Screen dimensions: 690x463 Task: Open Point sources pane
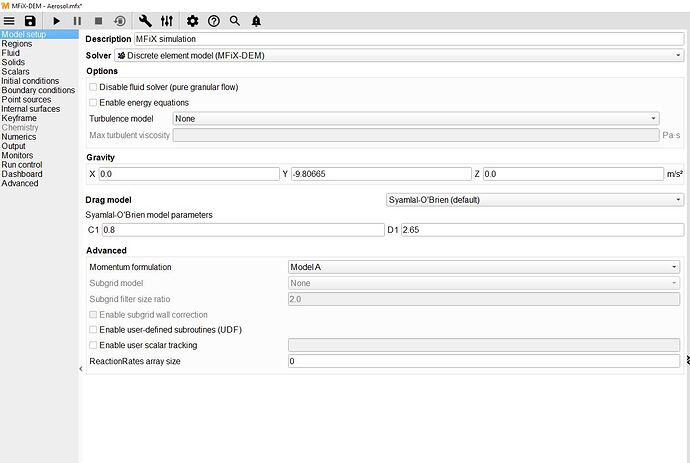point(26,99)
